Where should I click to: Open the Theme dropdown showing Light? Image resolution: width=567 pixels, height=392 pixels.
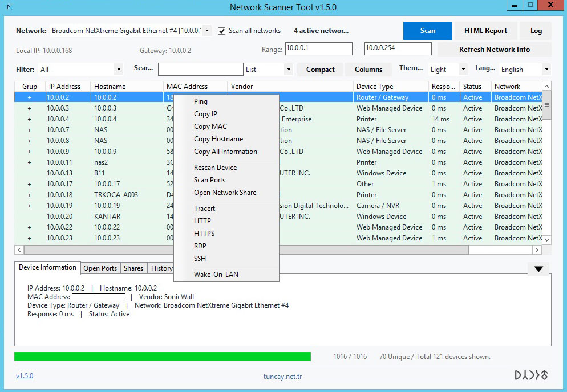point(463,69)
